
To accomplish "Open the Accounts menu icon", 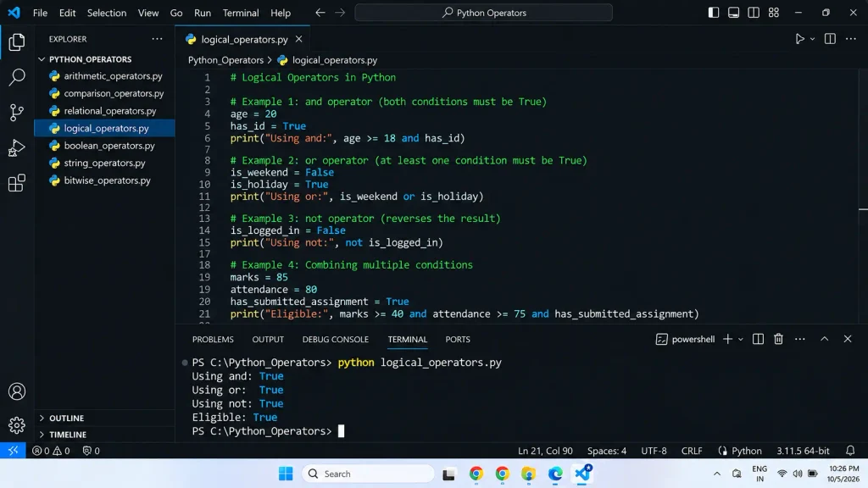I will coord(17,391).
